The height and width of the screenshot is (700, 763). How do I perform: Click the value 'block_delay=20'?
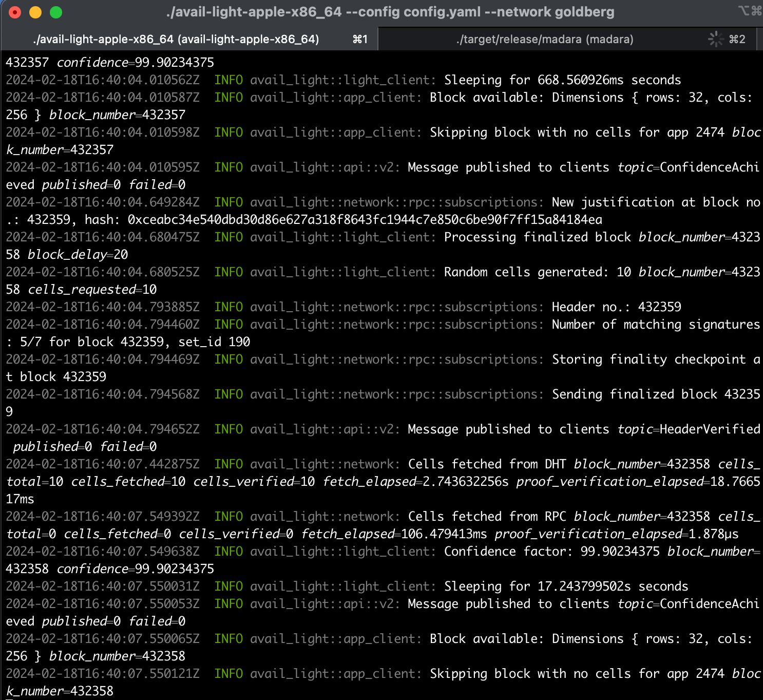click(78, 255)
